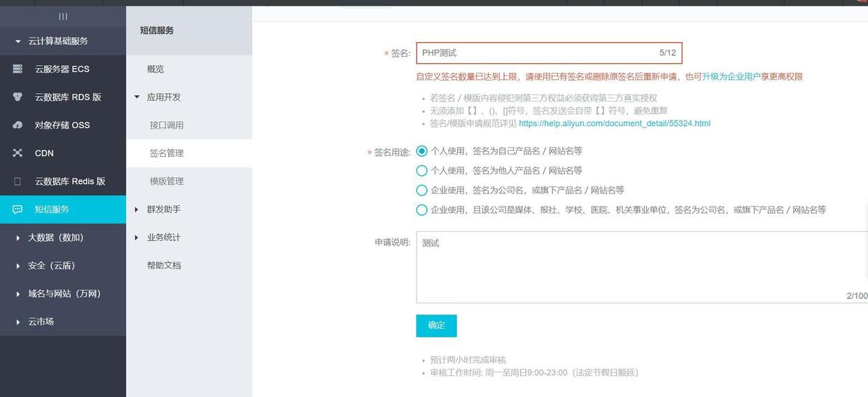Click the 短信服务 message bubble icon
868x397 pixels.
tap(17, 209)
